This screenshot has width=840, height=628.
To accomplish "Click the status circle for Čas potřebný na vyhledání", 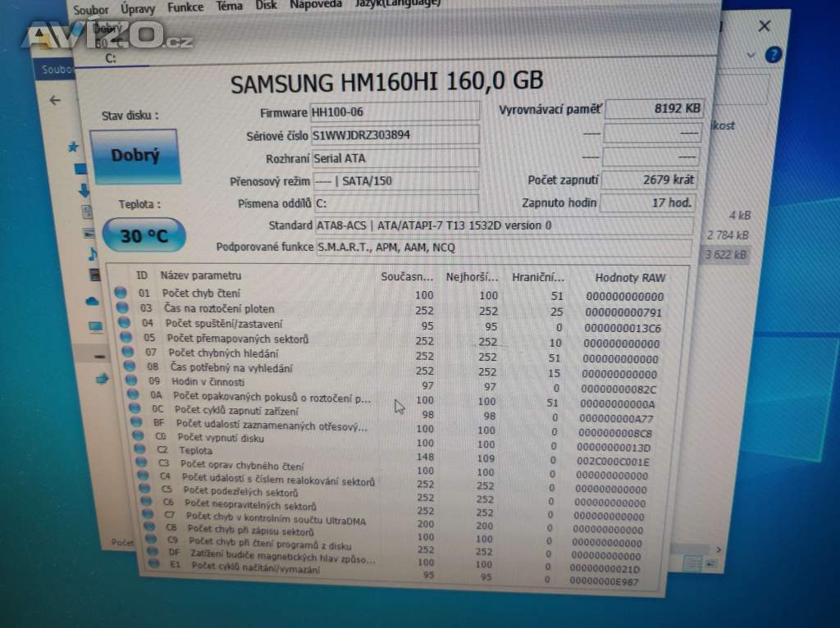I will pyautogui.click(x=129, y=366).
